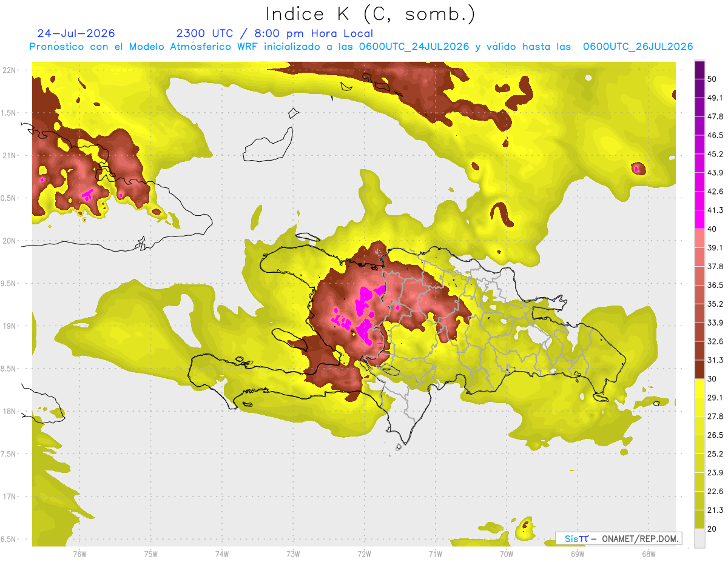Click the colorbar value "33.9"
The width and height of the screenshot is (728, 562).
click(x=715, y=323)
